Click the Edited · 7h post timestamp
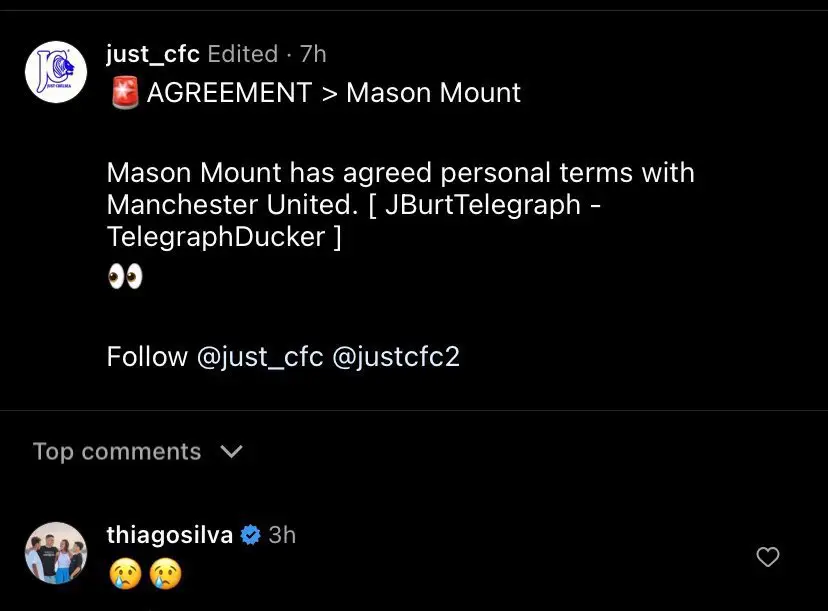 coord(267,53)
